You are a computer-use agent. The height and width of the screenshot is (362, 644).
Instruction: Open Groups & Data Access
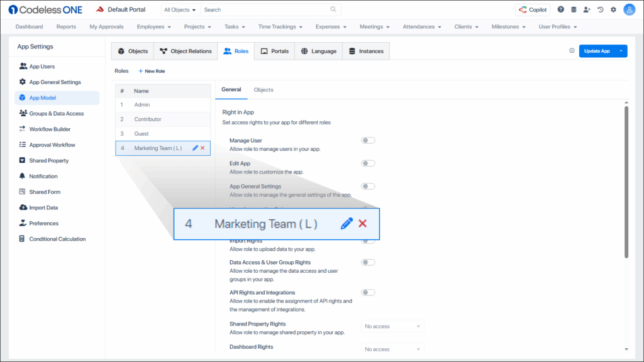[x=57, y=113]
